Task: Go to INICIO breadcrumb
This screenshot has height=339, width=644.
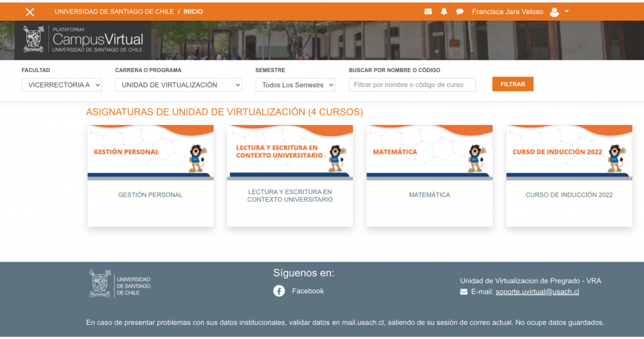Action: [x=193, y=12]
